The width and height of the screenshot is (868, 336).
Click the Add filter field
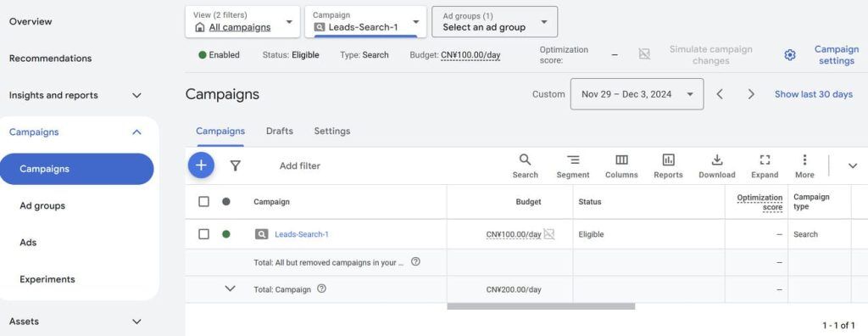(x=300, y=165)
